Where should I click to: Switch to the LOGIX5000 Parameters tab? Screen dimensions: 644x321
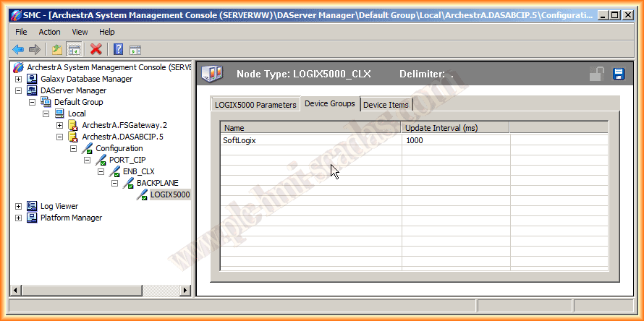pyautogui.click(x=255, y=105)
